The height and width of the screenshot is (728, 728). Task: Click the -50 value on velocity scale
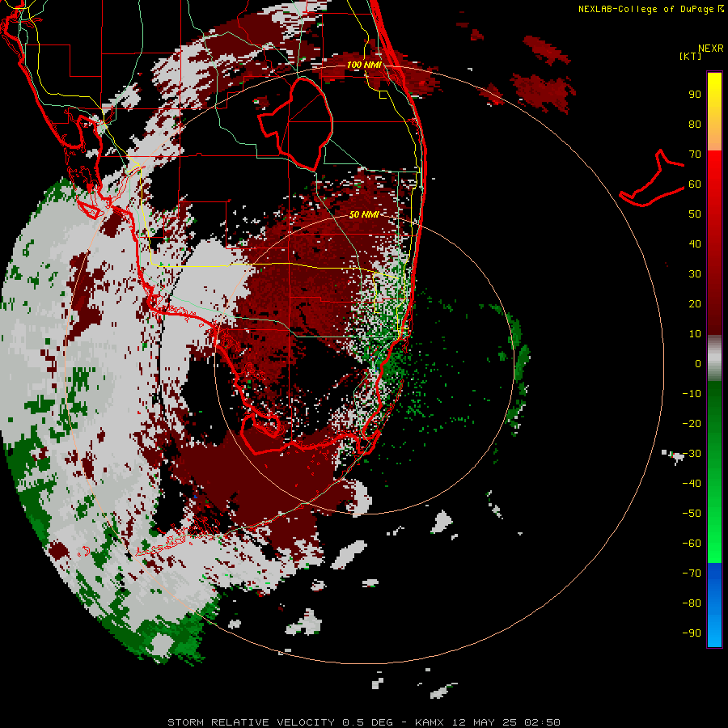(x=692, y=513)
